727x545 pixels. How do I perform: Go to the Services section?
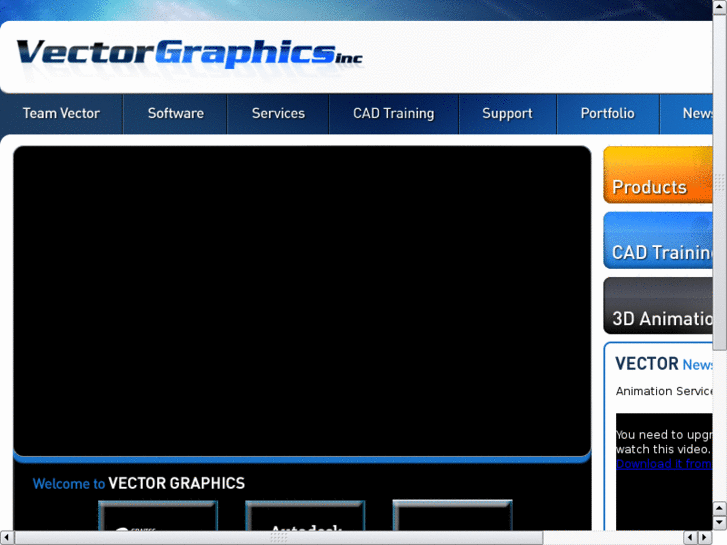[278, 114]
